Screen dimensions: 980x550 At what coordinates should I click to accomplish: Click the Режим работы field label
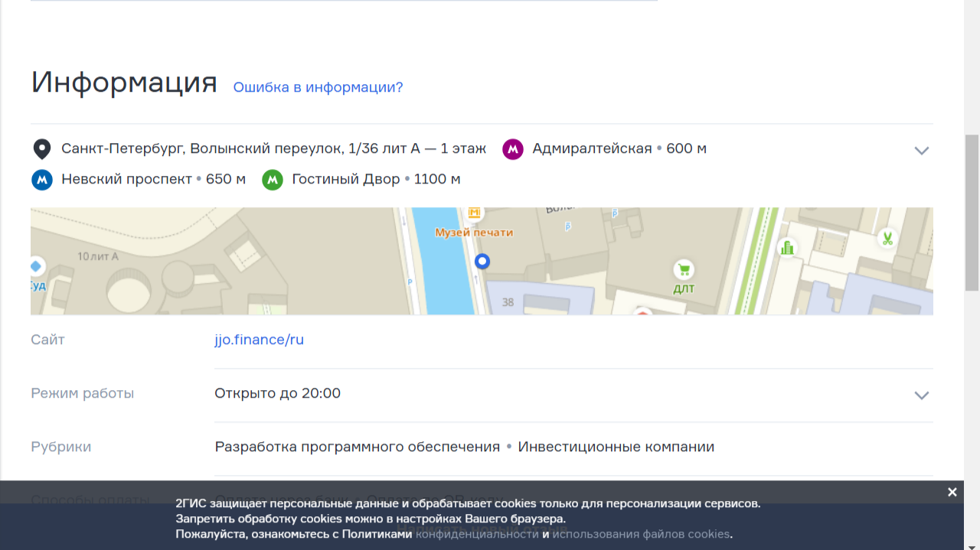82,393
